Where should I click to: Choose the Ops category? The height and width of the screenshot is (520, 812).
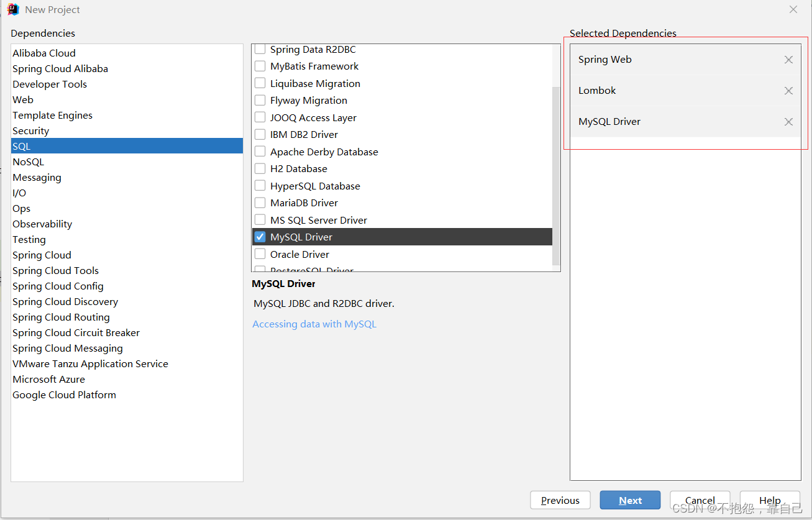(x=127, y=208)
